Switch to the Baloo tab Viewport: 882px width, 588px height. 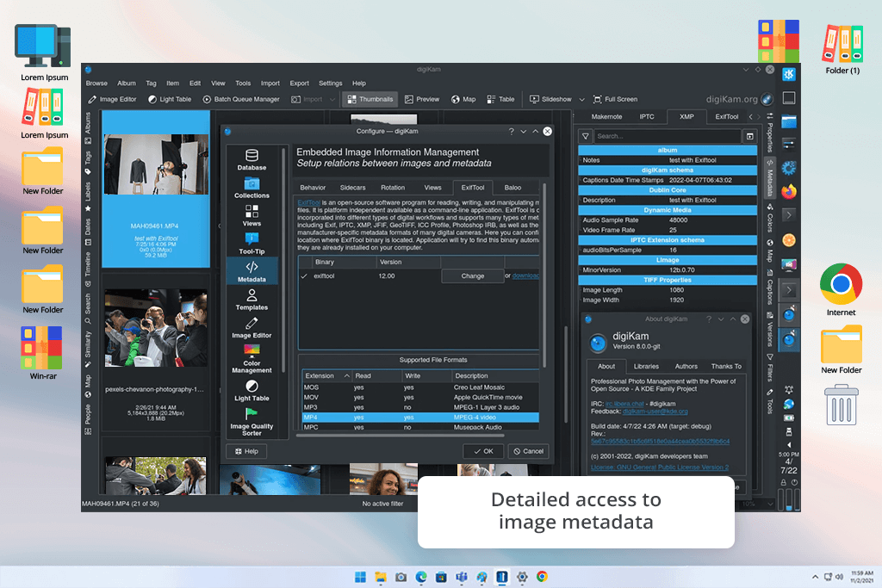point(512,188)
